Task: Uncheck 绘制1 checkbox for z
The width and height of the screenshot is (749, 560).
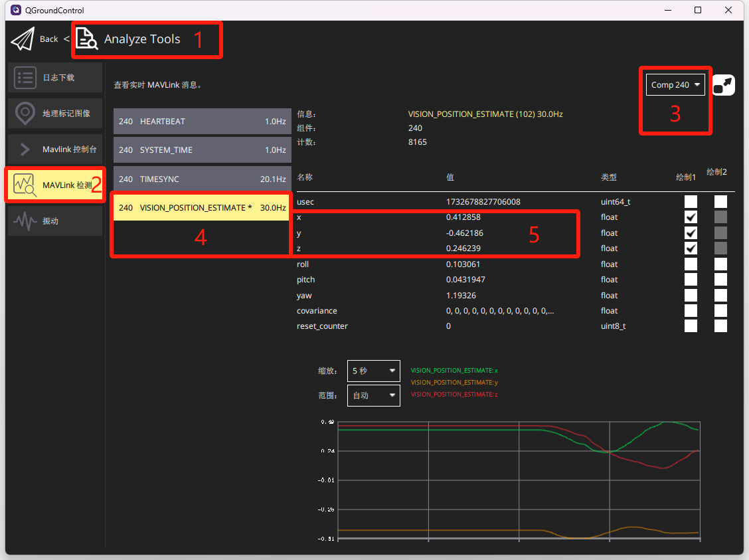Action: 691,248
